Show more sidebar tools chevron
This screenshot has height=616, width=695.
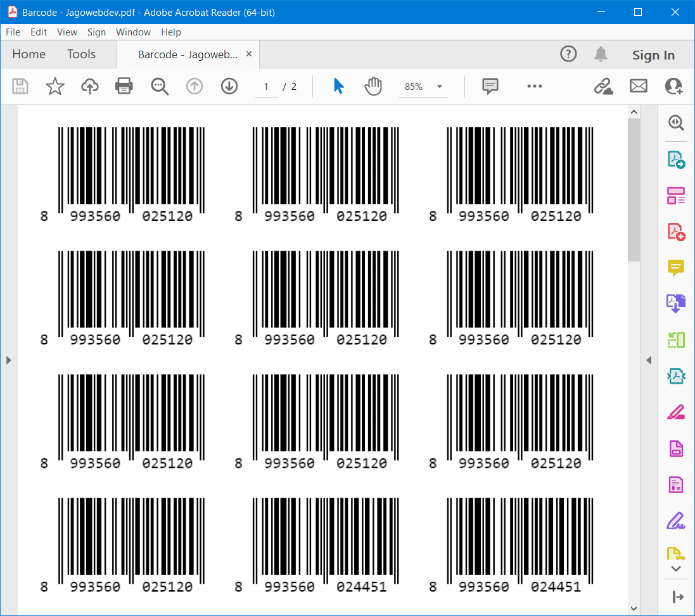(x=676, y=569)
